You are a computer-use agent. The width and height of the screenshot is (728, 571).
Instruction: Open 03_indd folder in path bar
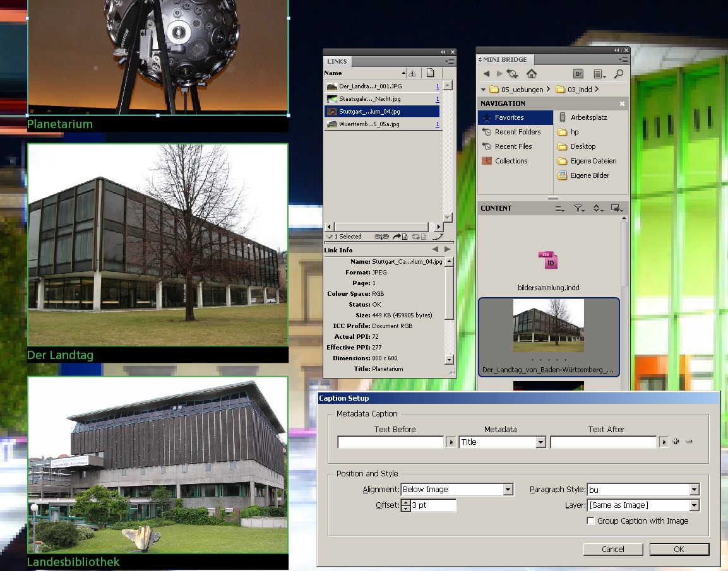(x=575, y=90)
